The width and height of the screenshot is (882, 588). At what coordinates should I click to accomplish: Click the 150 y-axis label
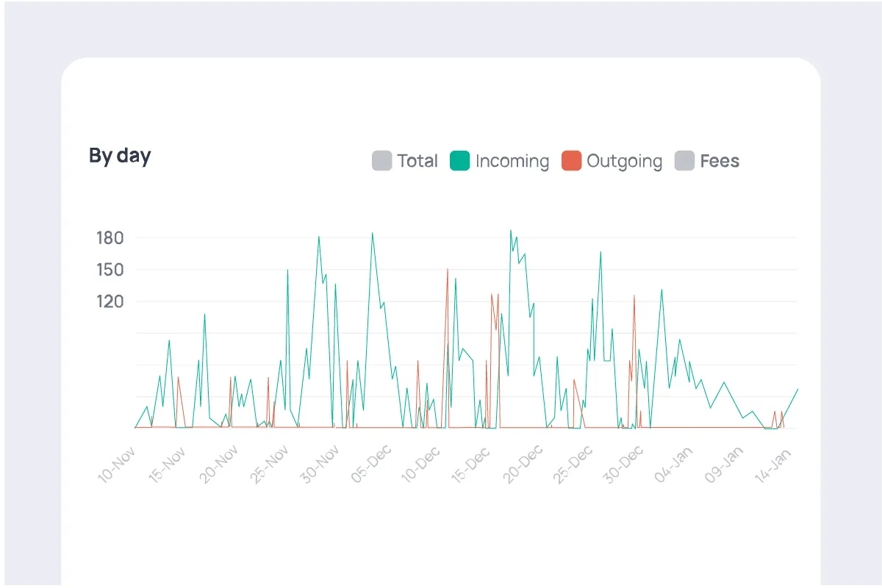click(110, 270)
